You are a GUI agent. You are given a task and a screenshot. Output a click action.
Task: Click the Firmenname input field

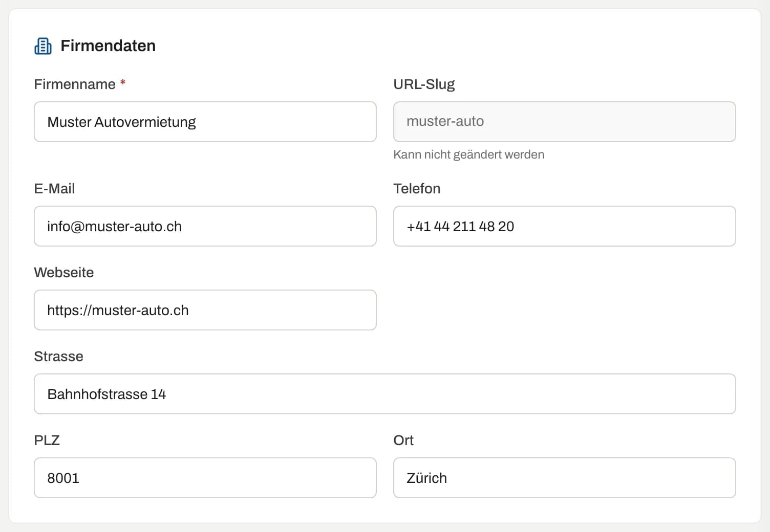205,122
